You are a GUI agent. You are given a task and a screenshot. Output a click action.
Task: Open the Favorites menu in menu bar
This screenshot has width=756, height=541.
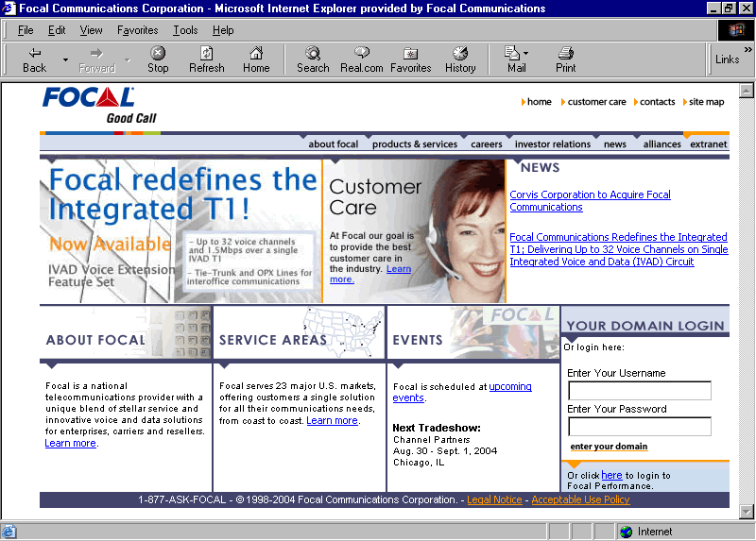pos(137,30)
